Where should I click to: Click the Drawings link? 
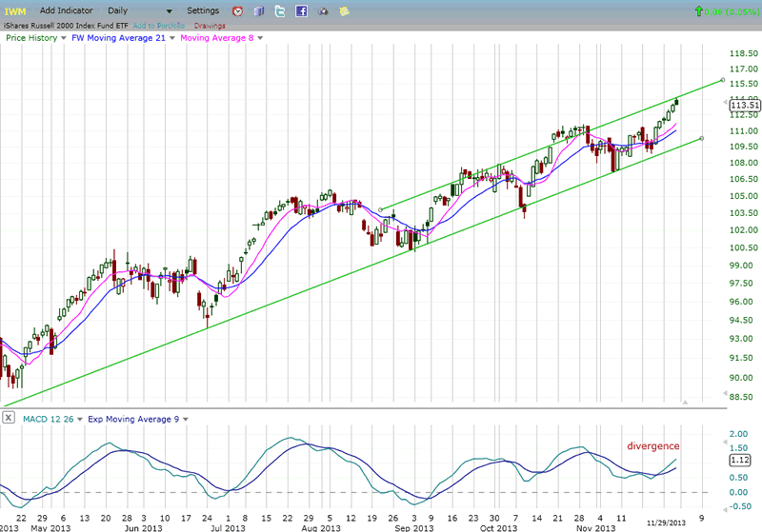[210, 23]
